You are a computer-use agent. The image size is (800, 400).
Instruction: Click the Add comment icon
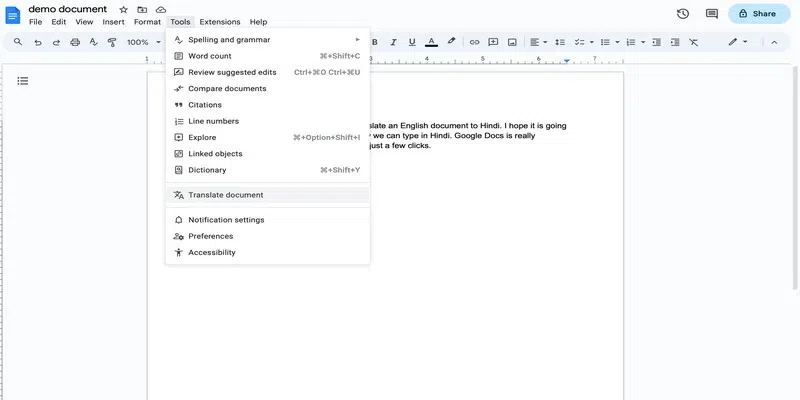493,42
